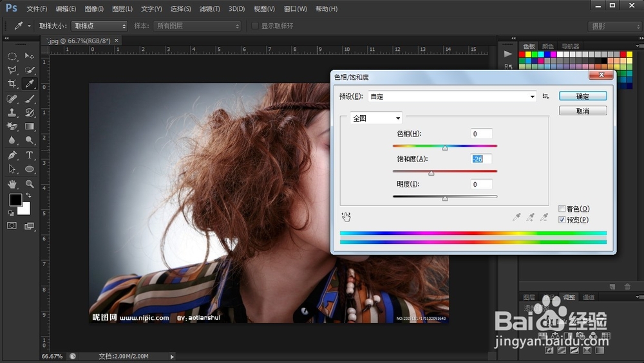Open the 样本 所有图层 dropdown
The image size is (644, 363).
tap(197, 26)
